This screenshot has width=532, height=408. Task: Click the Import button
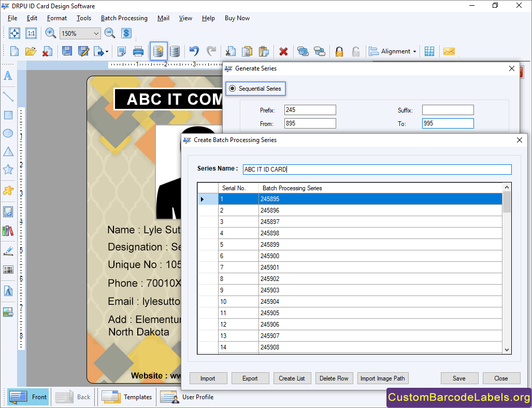[208, 378]
